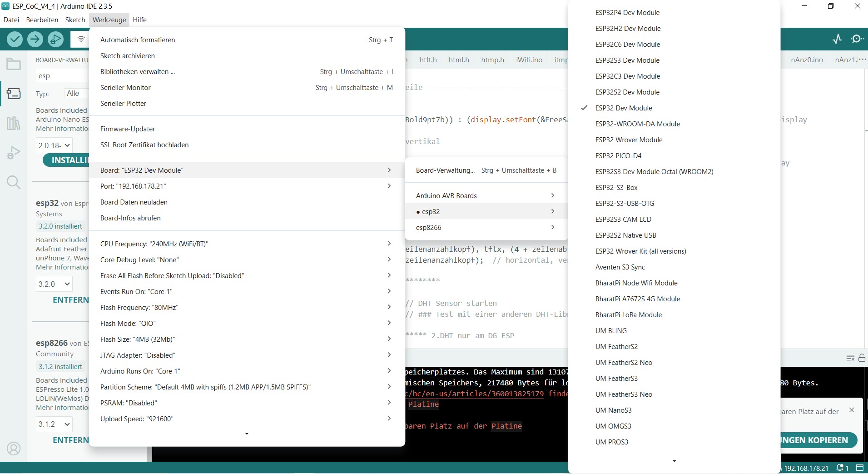Open the Datei menu
Viewport: 868px width, 474px height.
pyautogui.click(x=11, y=20)
